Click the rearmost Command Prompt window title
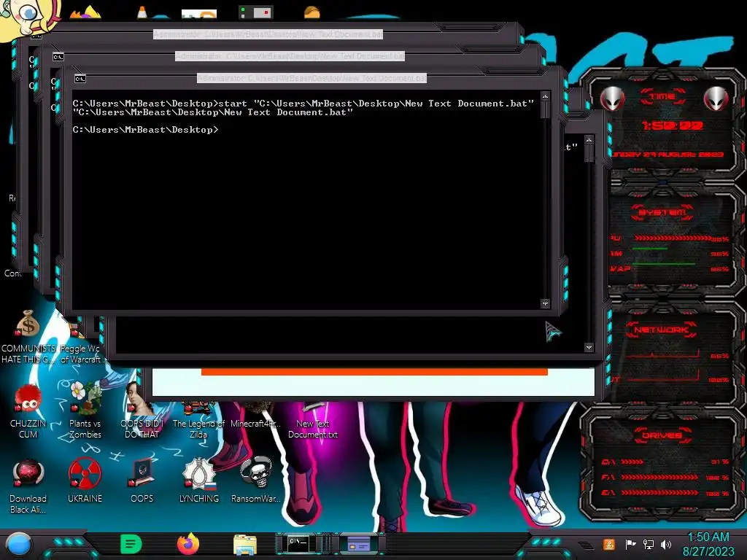Screen dimensions: 747x560 268,34
